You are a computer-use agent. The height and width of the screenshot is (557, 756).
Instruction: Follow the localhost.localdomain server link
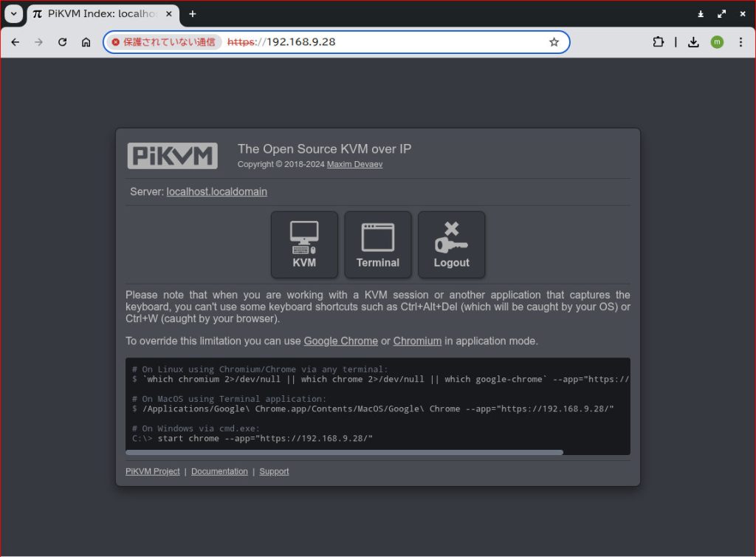216,191
